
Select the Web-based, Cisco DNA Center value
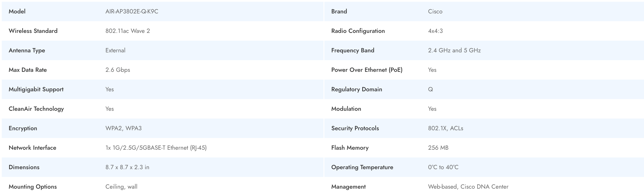click(468, 187)
